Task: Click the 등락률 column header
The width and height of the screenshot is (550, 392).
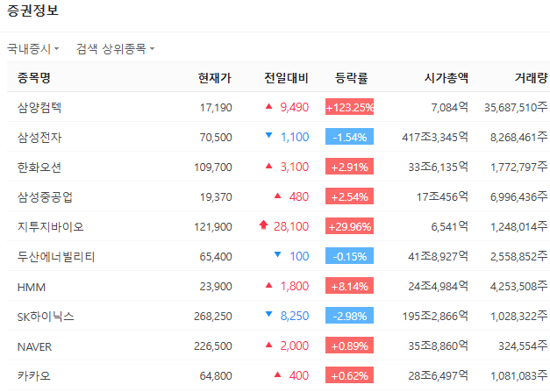Action: [352, 77]
